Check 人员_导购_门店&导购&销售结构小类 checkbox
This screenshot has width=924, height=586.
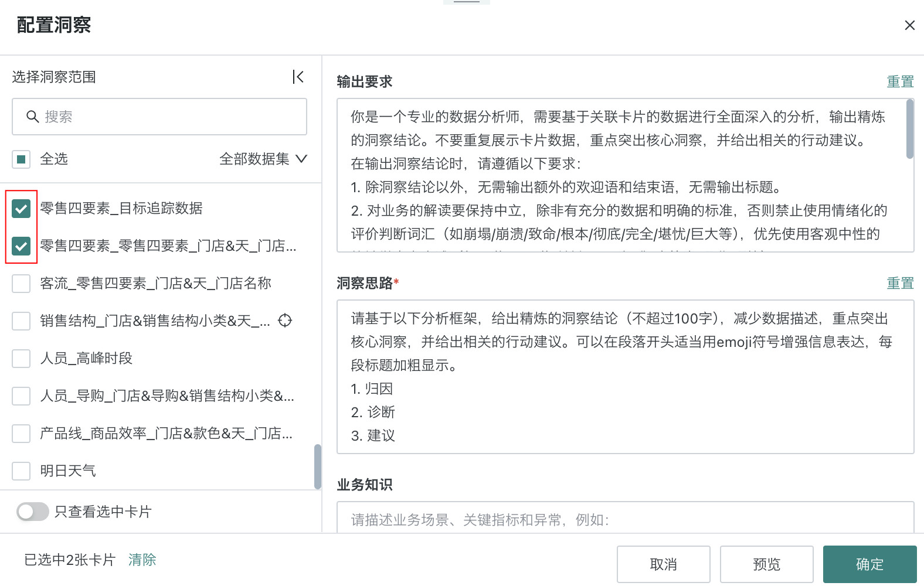coord(21,396)
